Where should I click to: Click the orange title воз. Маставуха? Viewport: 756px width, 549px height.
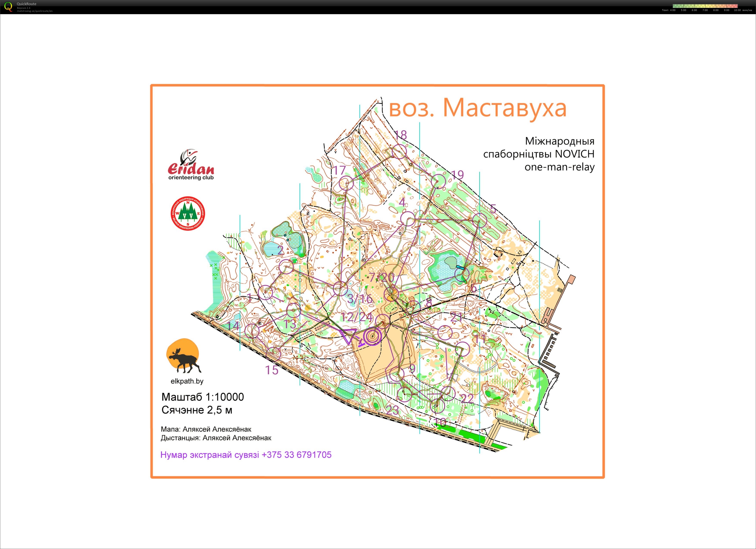[477, 108]
